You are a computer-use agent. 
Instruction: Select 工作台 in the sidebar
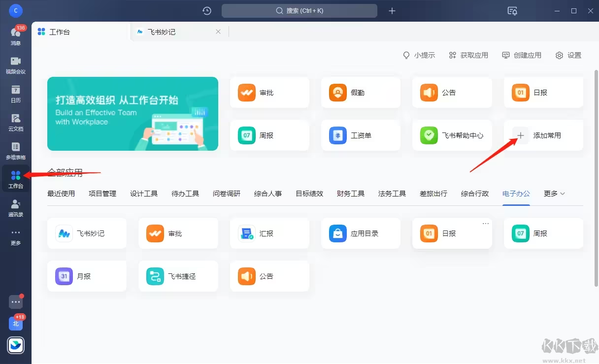click(x=16, y=179)
